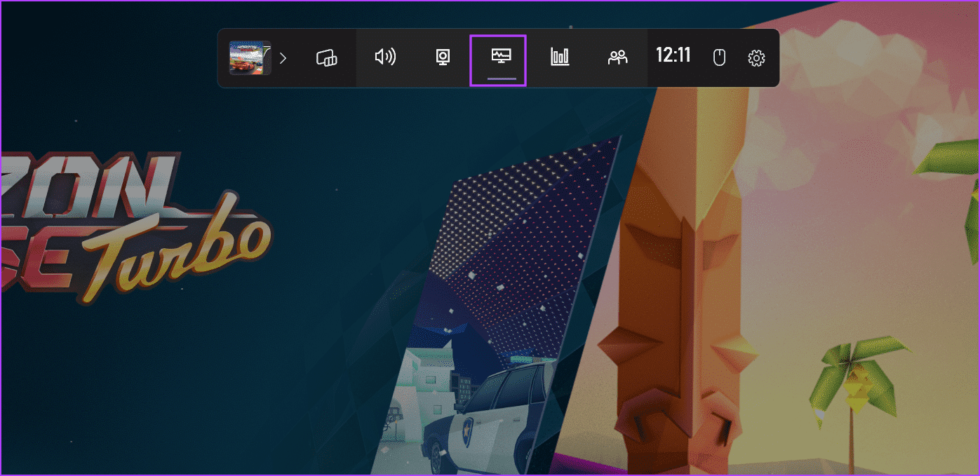Open the Audio widget speaker icon

[x=385, y=57]
